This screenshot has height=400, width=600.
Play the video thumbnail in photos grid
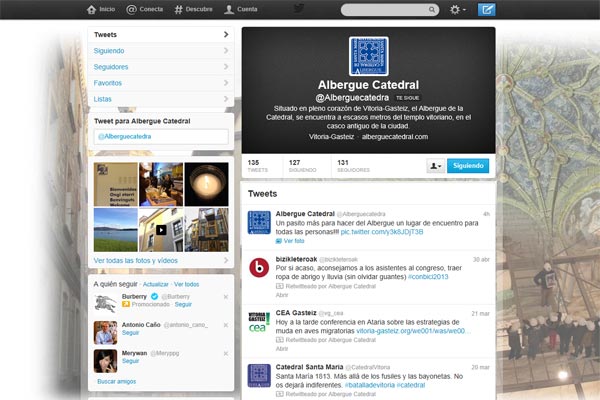[x=161, y=229]
